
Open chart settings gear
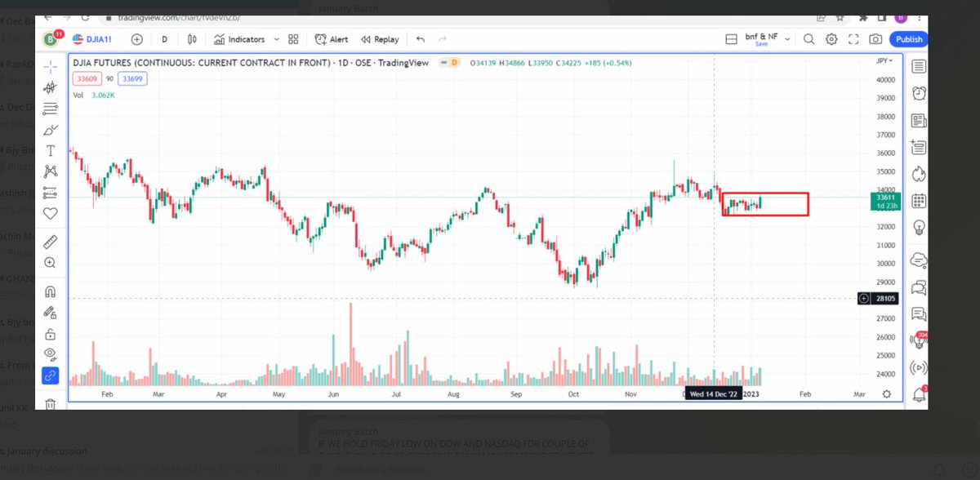point(831,38)
